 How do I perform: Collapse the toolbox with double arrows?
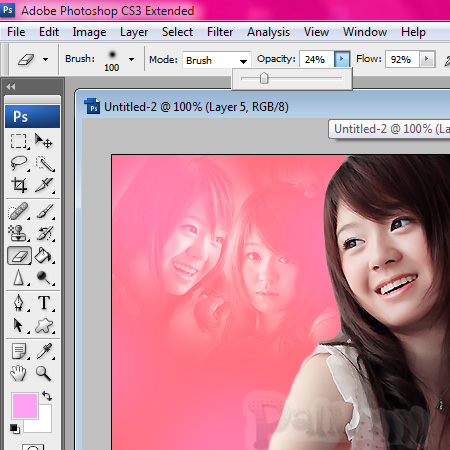[x=11, y=87]
